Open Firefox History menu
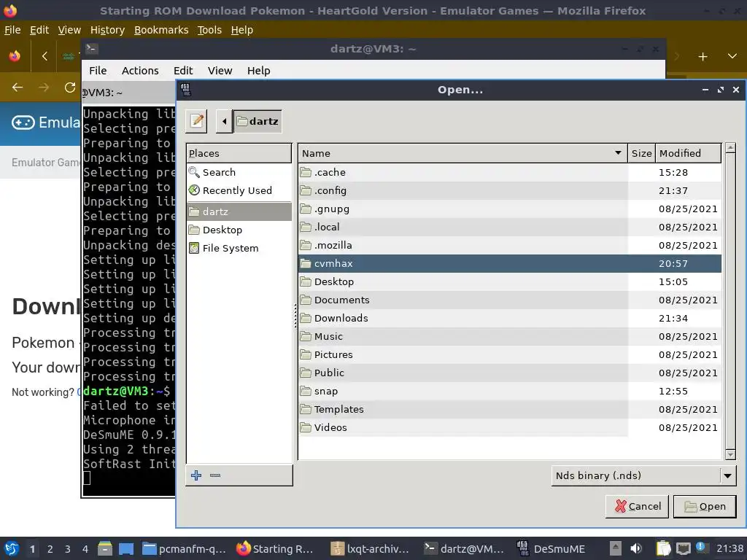747x560 pixels. click(x=107, y=30)
